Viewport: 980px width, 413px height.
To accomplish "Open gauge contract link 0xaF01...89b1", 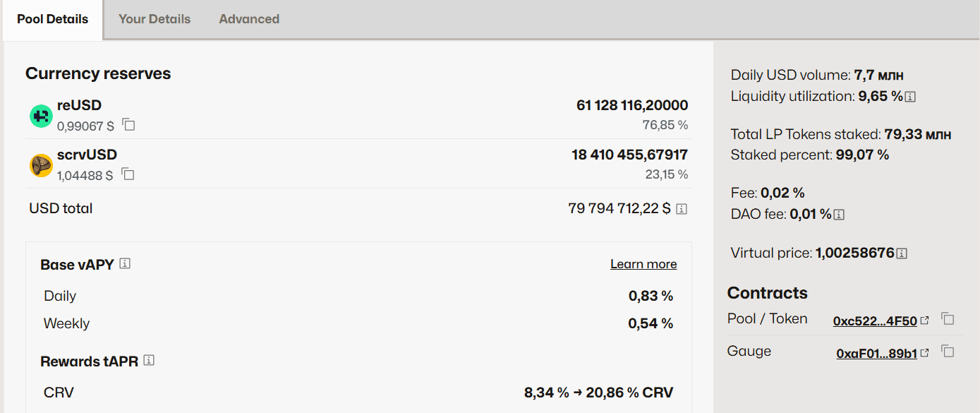I will [x=876, y=354].
